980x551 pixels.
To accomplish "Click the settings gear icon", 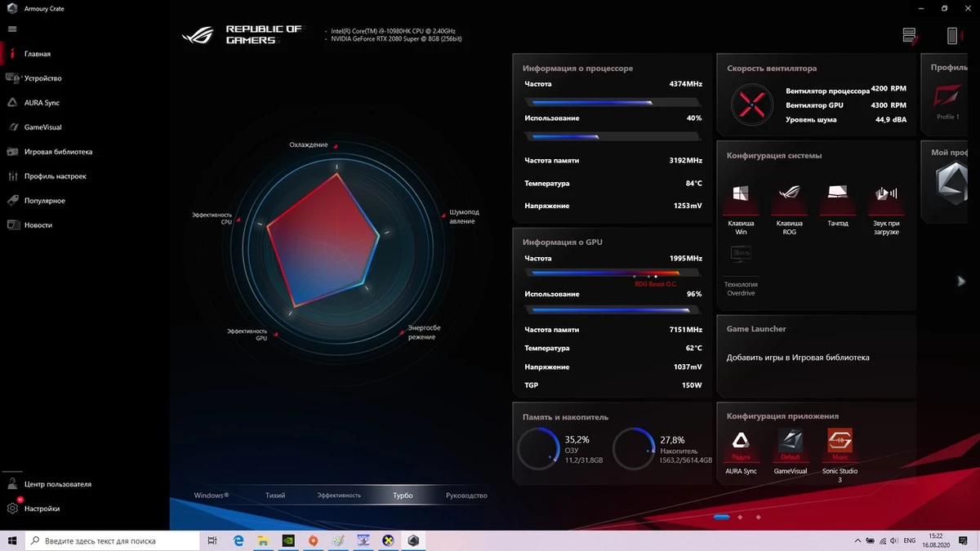I will click(x=12, y=509).
